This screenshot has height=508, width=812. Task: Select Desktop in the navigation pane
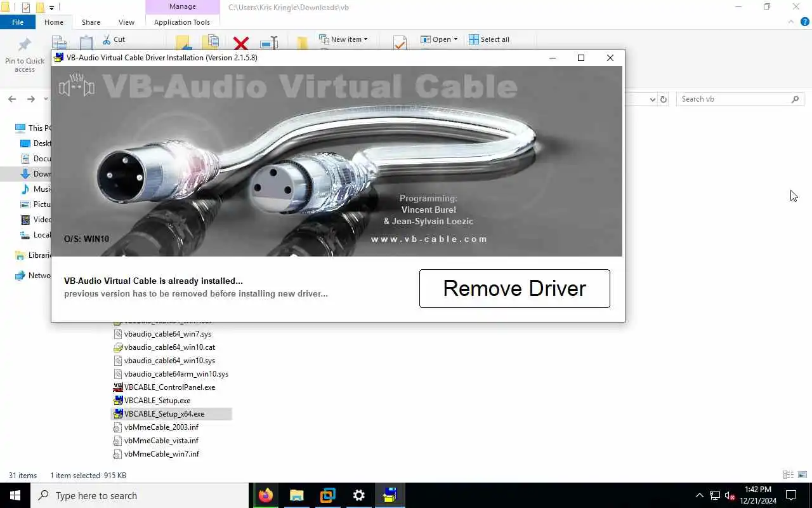(36, 143)
